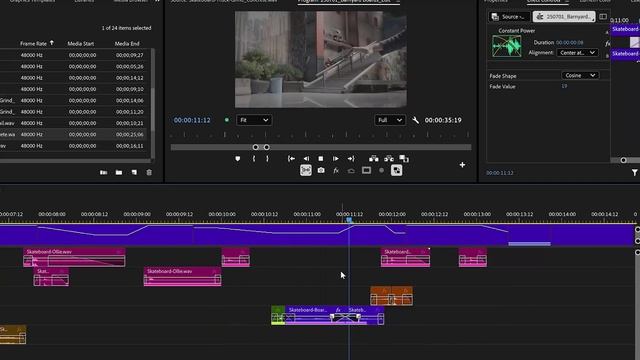Click the Effect Controls filter funnel icon
This screenshot has width=640, height=360.
tap(635, 173)
